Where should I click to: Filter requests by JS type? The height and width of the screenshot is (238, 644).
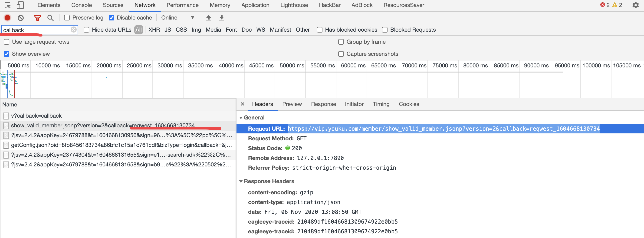tap(168, 30)
